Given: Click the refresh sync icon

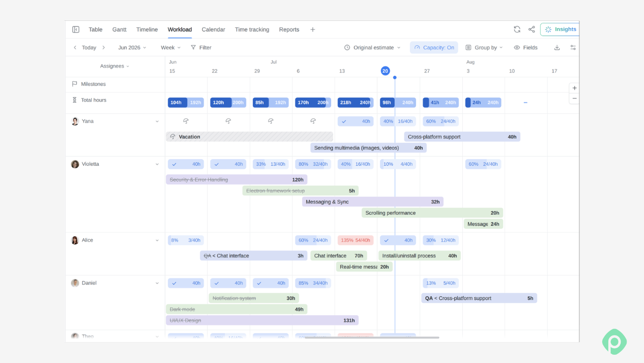Looking at the screenshot, I should pyautogui.click(x=517, y=30).
